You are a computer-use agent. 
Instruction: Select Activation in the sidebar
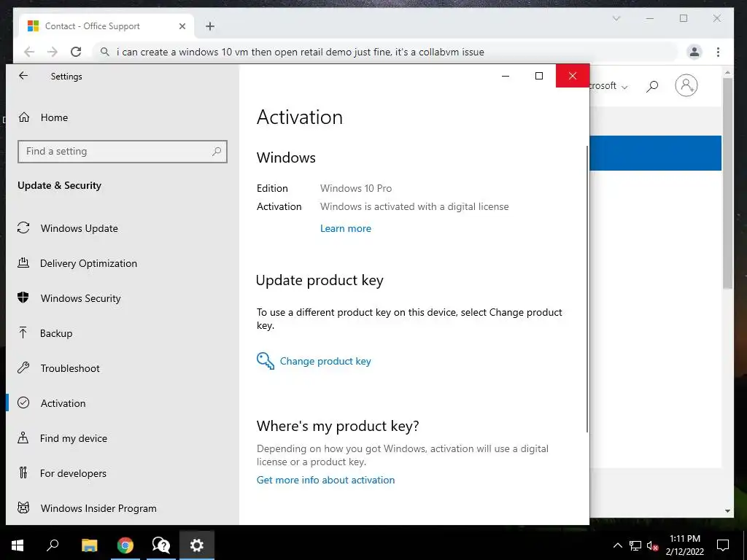[123, 403]
